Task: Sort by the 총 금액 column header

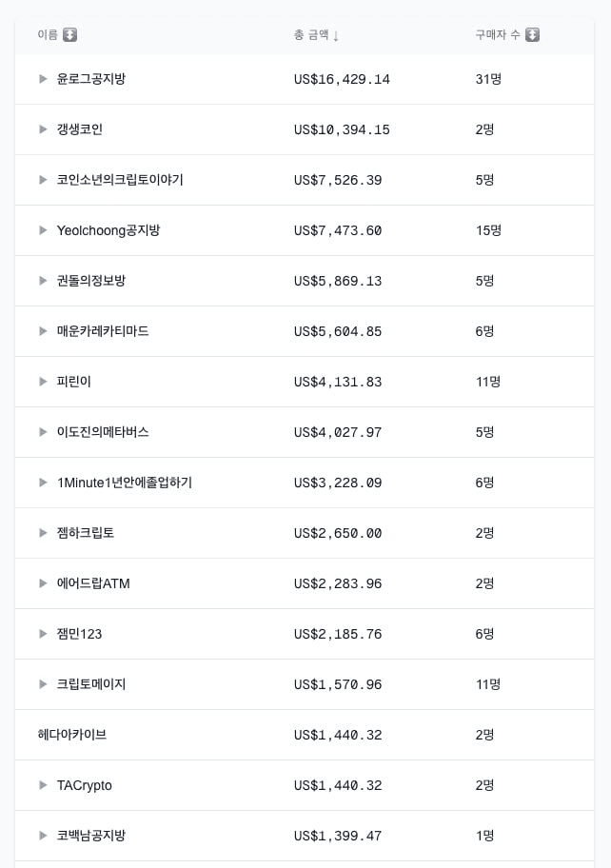Action: 311,35
